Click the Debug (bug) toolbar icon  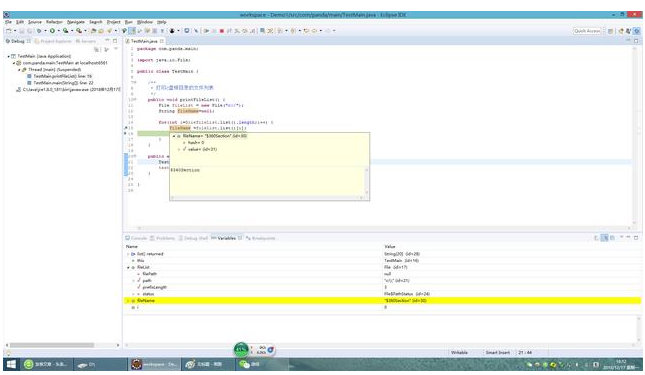(x=39, y=31)
